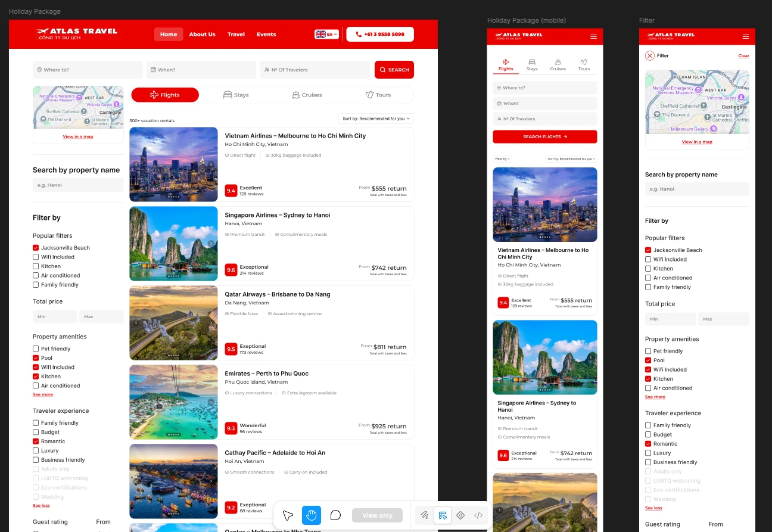Click desktop Where to? destination field
772x532 pixels.
point(88,70)
